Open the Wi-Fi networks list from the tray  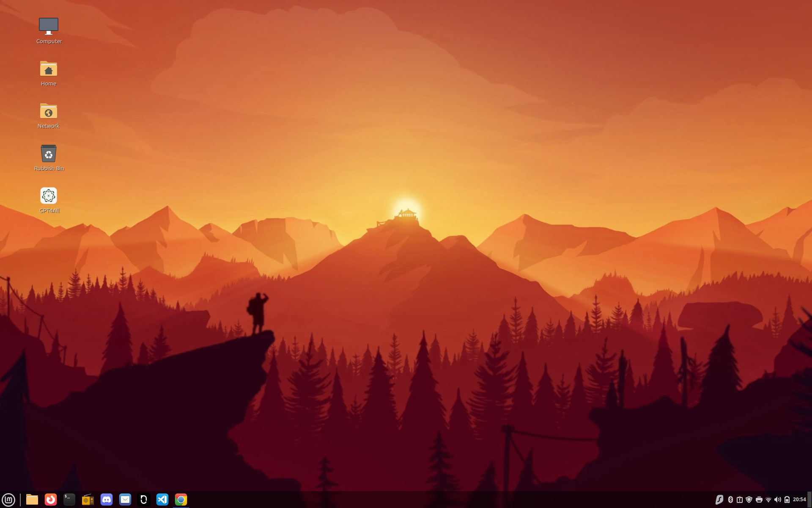[769, 500]
